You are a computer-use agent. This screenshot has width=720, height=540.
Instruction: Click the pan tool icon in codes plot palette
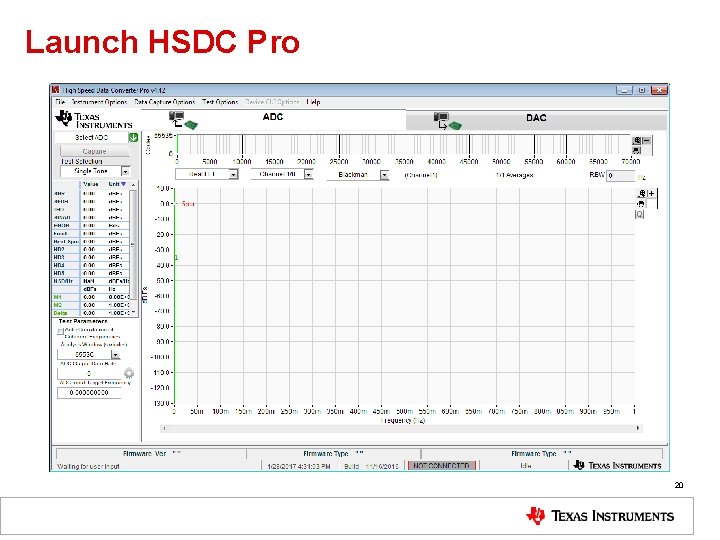636,150
